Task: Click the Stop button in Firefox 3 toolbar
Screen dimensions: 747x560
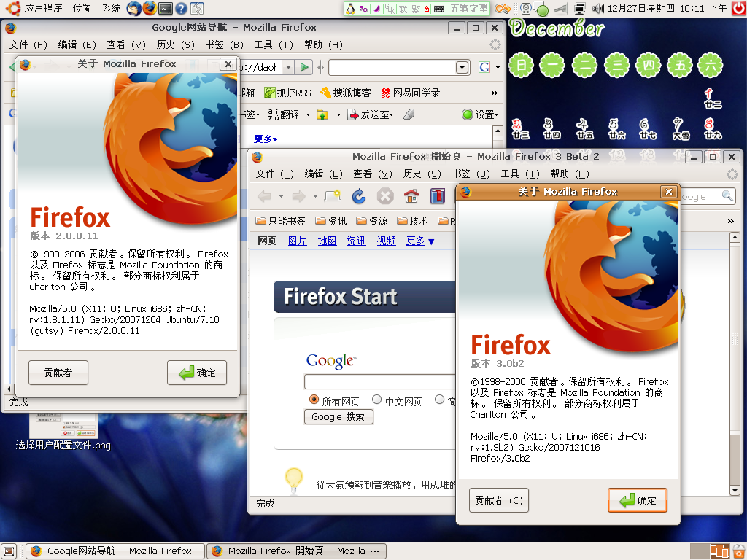Action: (385, 195)
